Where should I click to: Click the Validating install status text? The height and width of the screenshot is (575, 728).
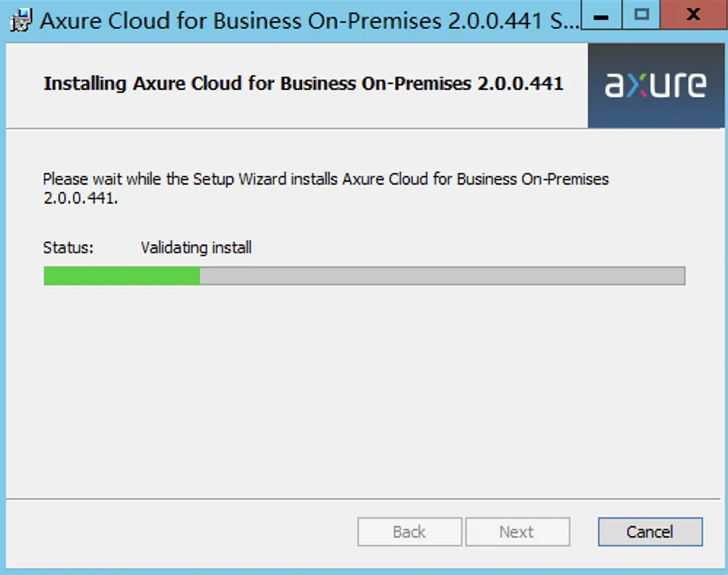click(195, 247)
